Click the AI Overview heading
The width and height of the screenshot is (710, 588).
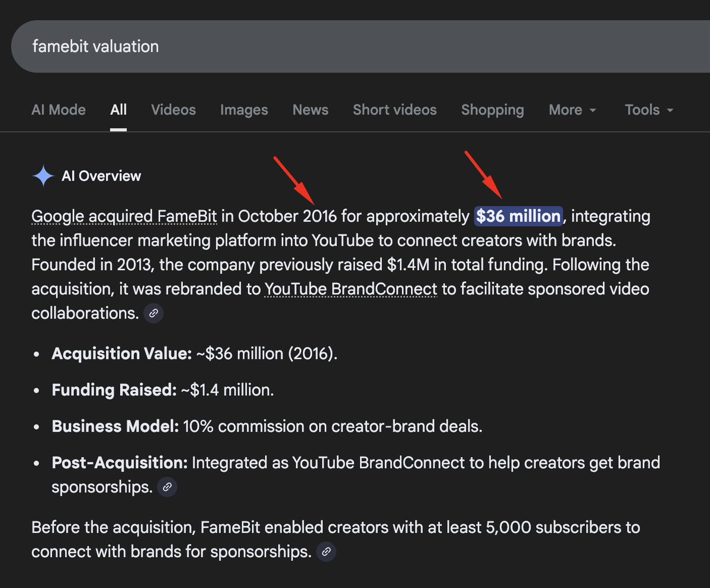(101, 176)
